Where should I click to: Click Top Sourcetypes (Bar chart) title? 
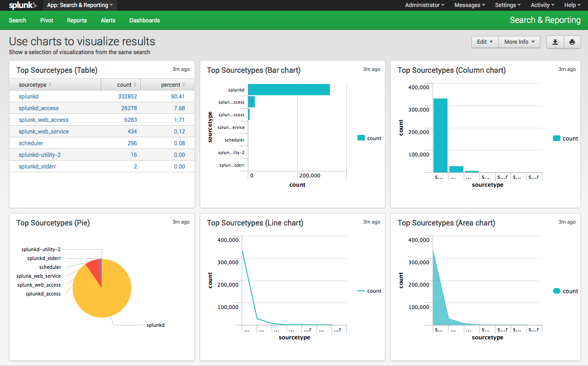coord(254,70)
